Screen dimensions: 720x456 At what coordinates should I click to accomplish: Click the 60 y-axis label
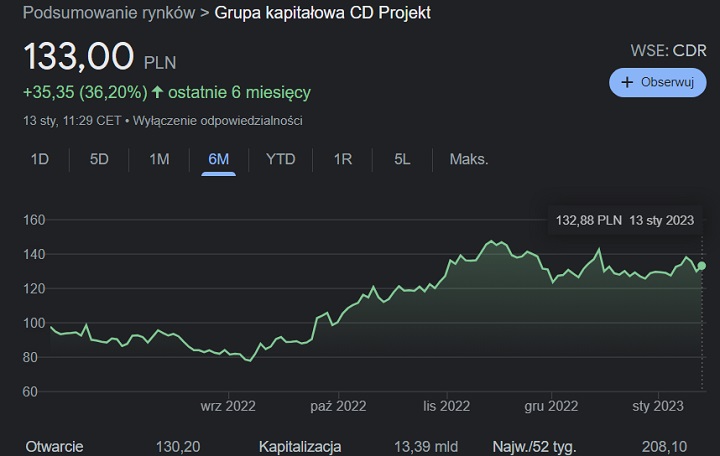pos(30,392)
